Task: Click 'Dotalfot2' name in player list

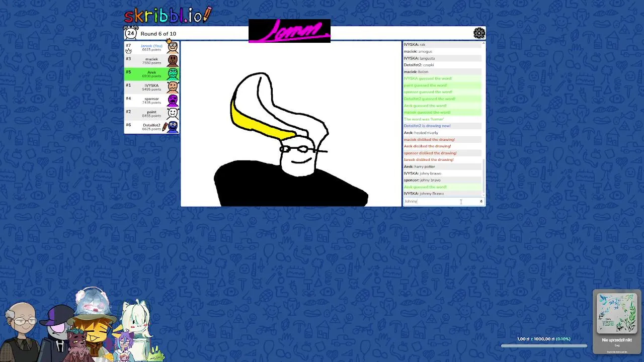Action: click(x=151, y=125)
